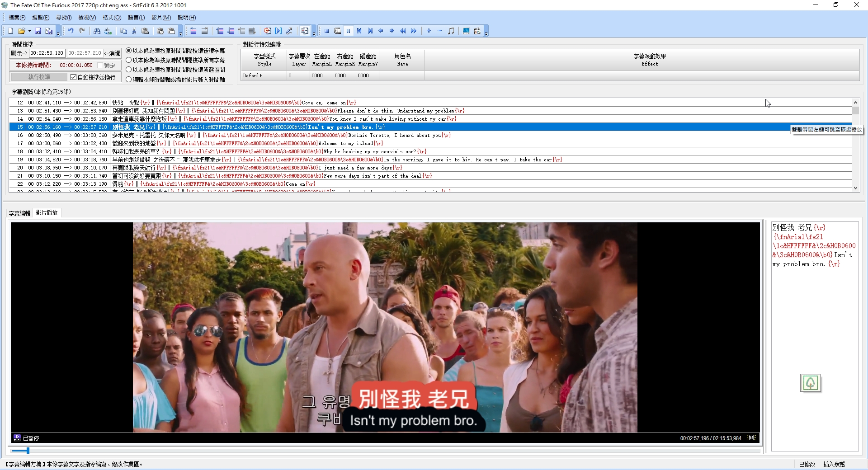The width and height of the screenshot is (868, 470).
Task: Click the Find binoculars icon
Action: [97, 31]
